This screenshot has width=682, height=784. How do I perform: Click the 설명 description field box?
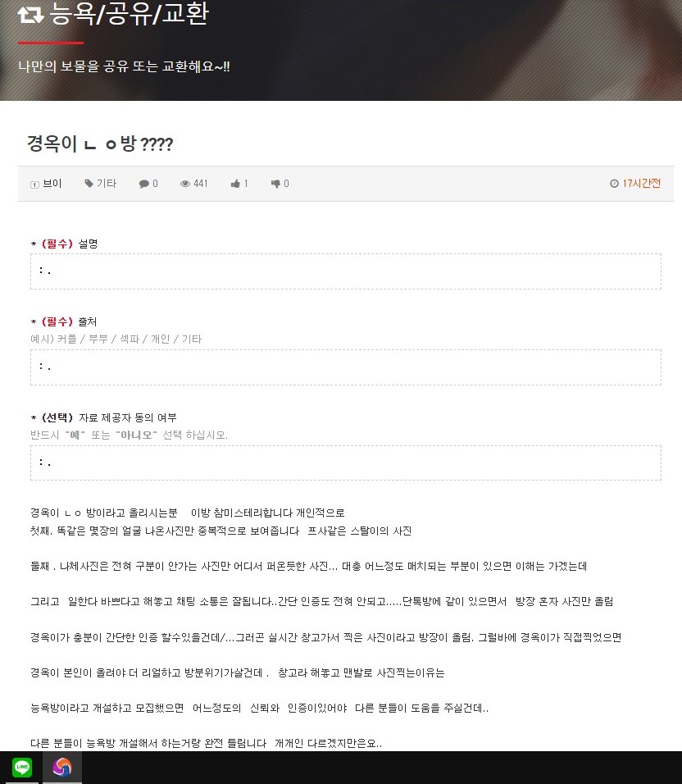pyautogui.click(x=346, y=271)
